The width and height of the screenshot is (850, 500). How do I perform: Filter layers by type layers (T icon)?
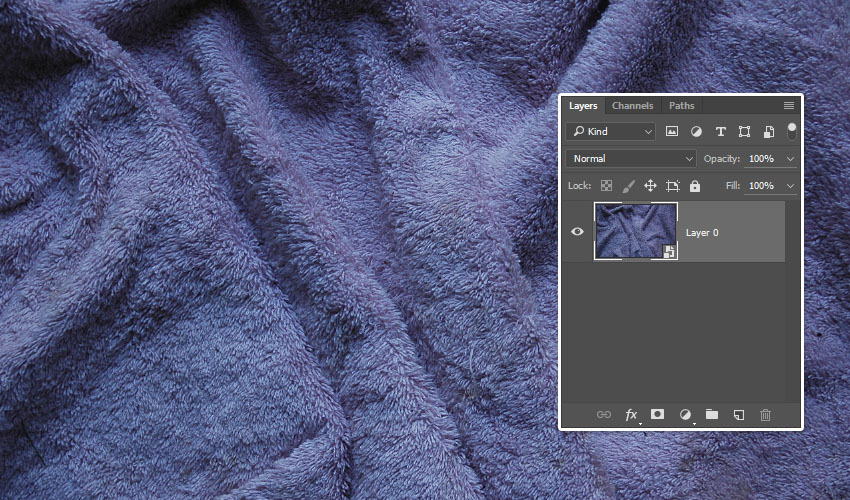click(720, 131)
